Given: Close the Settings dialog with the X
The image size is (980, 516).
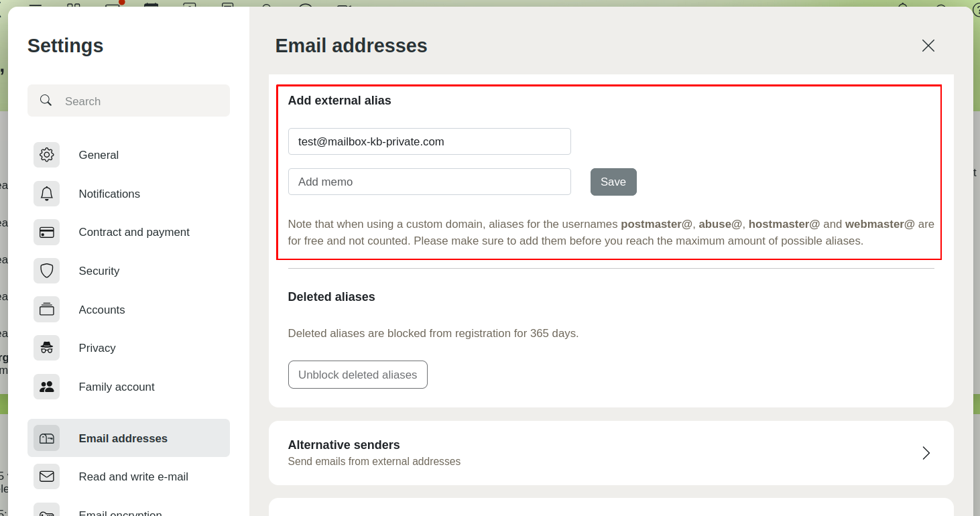Looking at the screenshot, I should click(928, 46).
